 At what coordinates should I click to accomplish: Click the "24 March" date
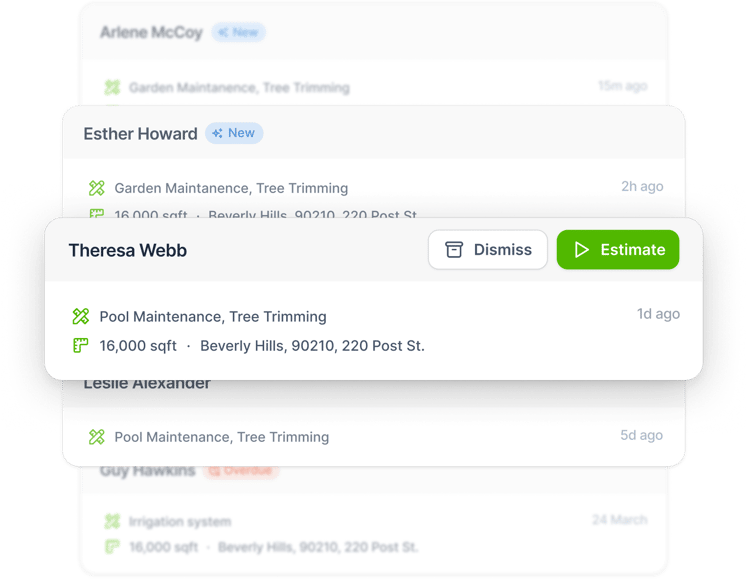pyautogui.click(x=620, y=519)
